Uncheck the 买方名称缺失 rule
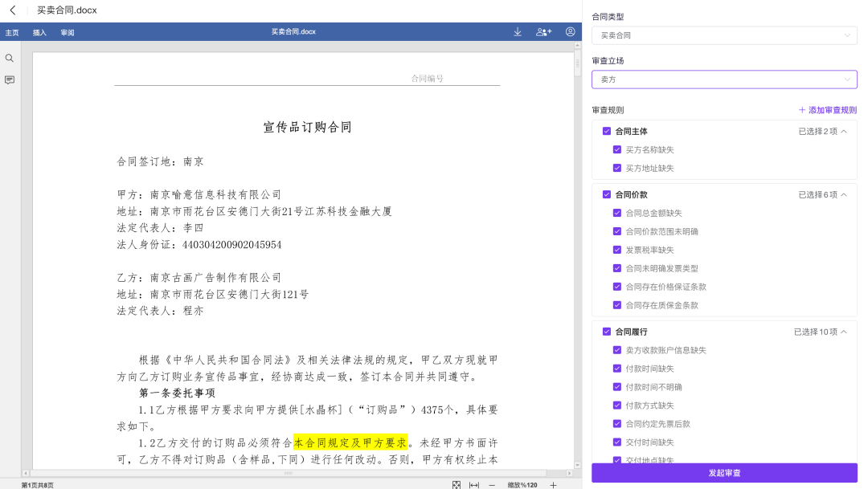Image resolution: width=868 pixels, height=489 pixels. coord(617,149)
